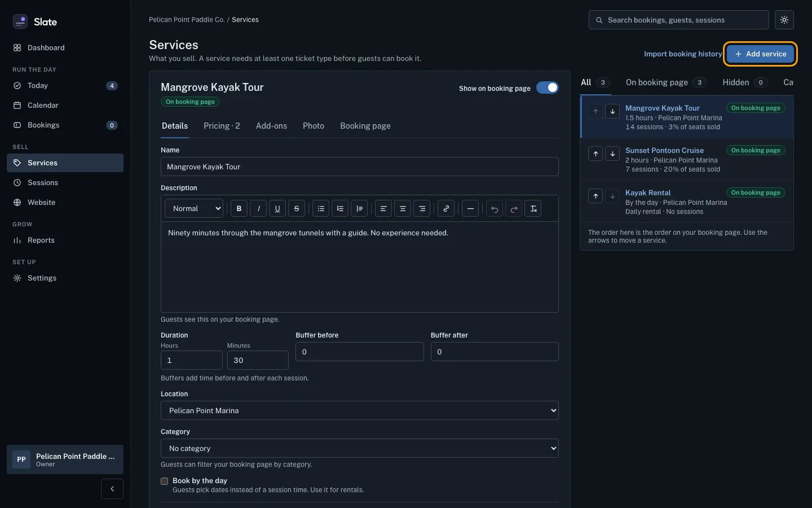This screenshot has width=812, height=508.
Task: Open Calendar in sidebar
Action: 65,105
